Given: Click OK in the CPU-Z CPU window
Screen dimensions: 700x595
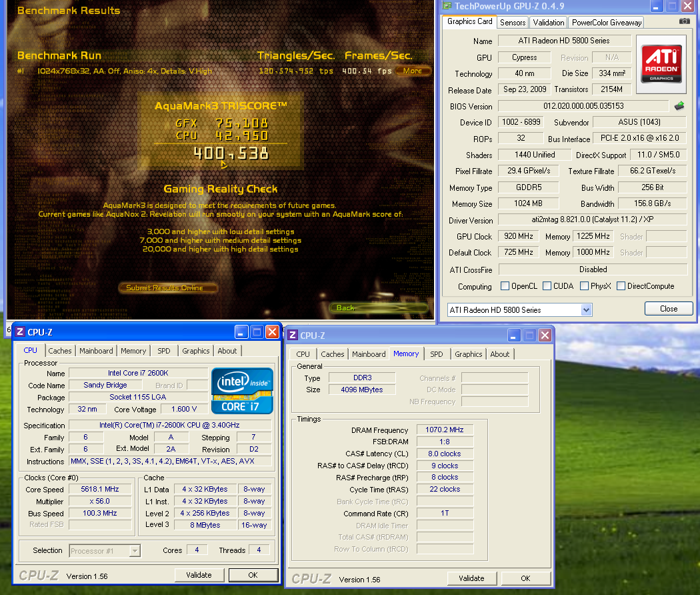Looking at the screenshot, I should tap(253, 575).
